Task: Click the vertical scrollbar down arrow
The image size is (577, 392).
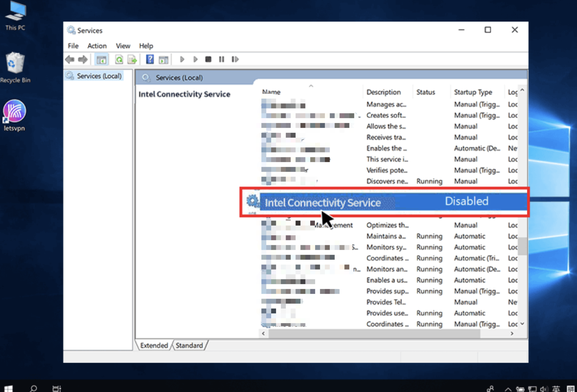Action: click(x=522, y=323)
